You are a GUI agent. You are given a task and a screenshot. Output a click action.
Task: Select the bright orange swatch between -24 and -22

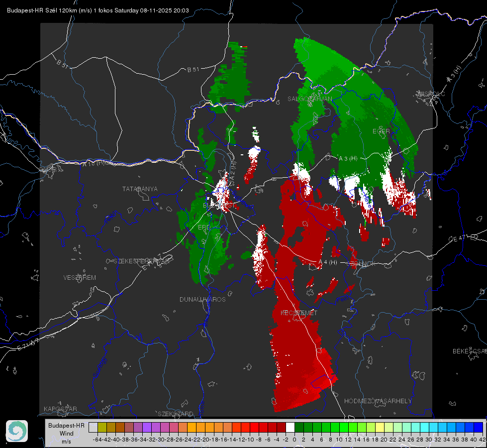coord(192,428)
